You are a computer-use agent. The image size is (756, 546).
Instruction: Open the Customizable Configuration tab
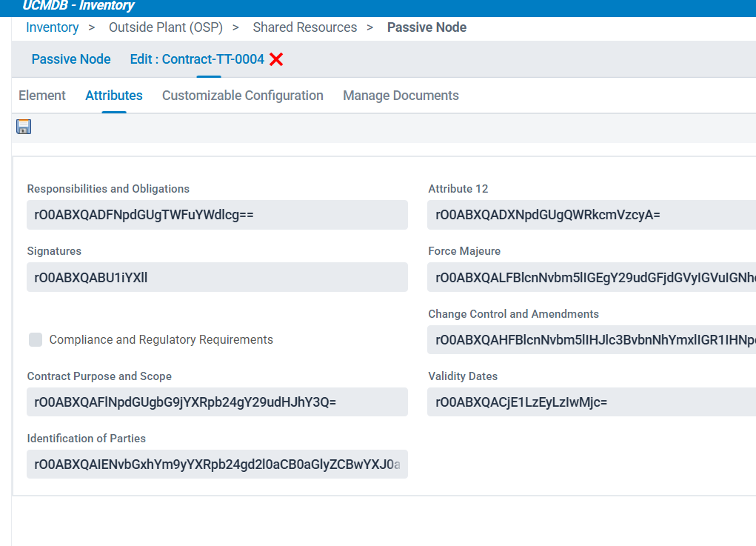click(243, 96)
